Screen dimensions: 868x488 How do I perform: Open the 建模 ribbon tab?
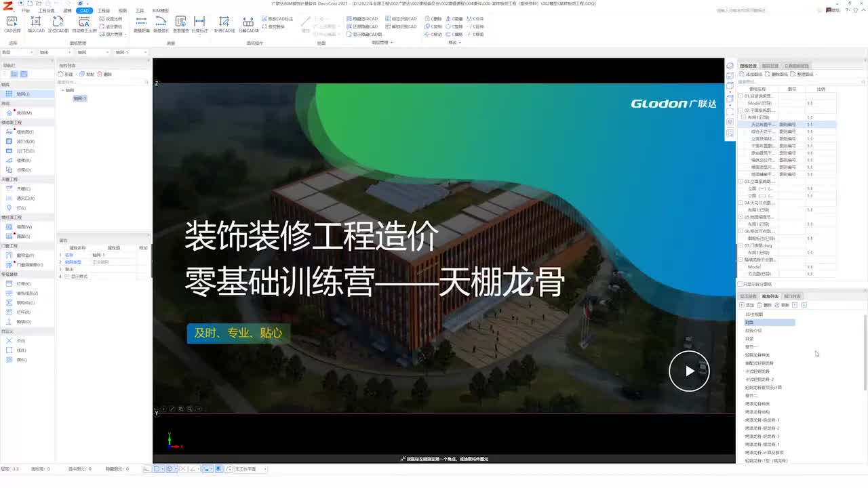pyautogui.click(x=67, y=11)
